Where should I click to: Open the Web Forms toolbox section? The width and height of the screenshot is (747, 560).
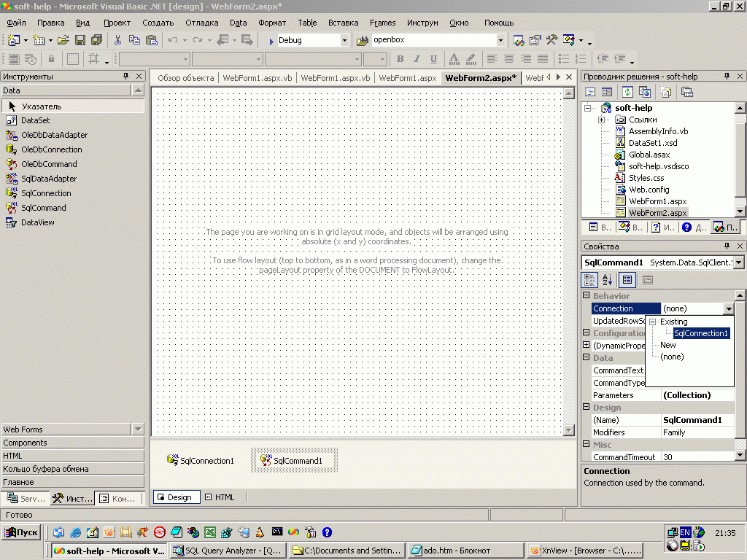66,429
